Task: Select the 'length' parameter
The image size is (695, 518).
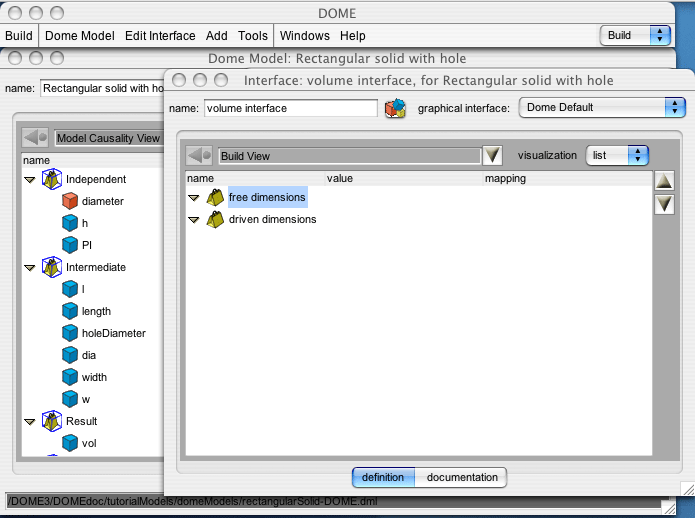Action: coord(96,312)
